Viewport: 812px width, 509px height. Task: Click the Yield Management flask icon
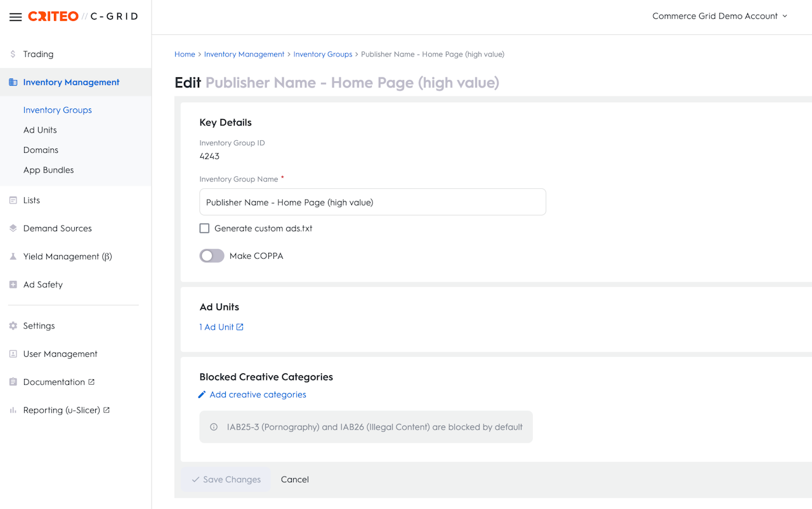coord(13,257)
